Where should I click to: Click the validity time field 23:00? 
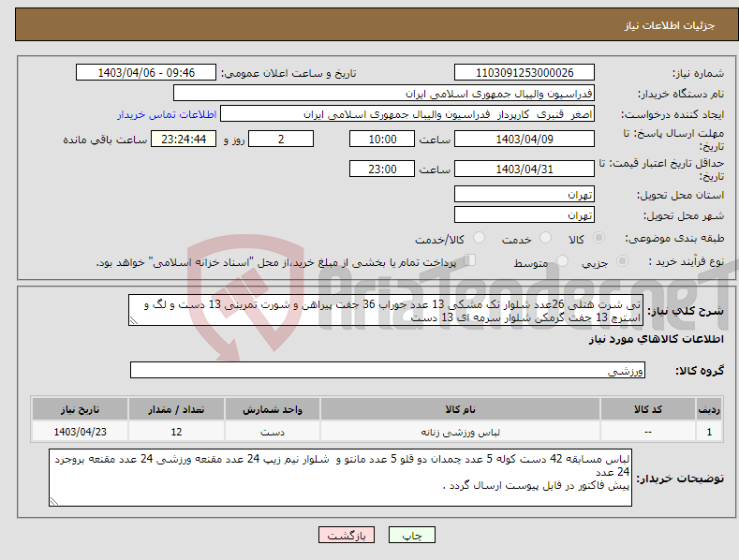382,169
